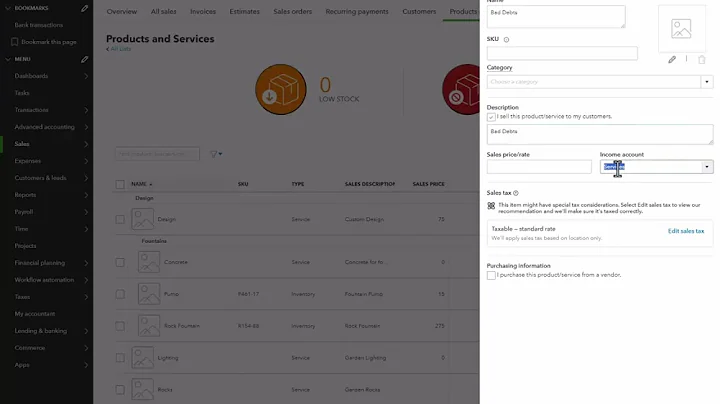Open the filter funnel icon

216,154
